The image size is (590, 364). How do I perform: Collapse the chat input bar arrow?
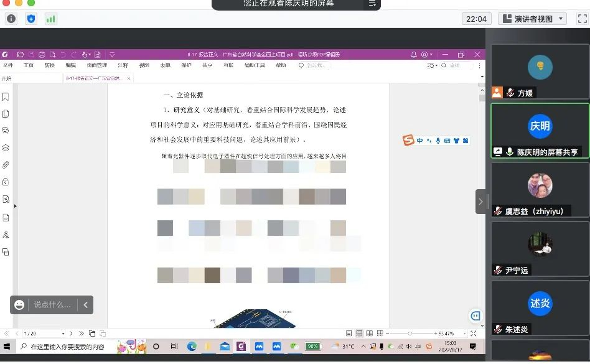85,305
